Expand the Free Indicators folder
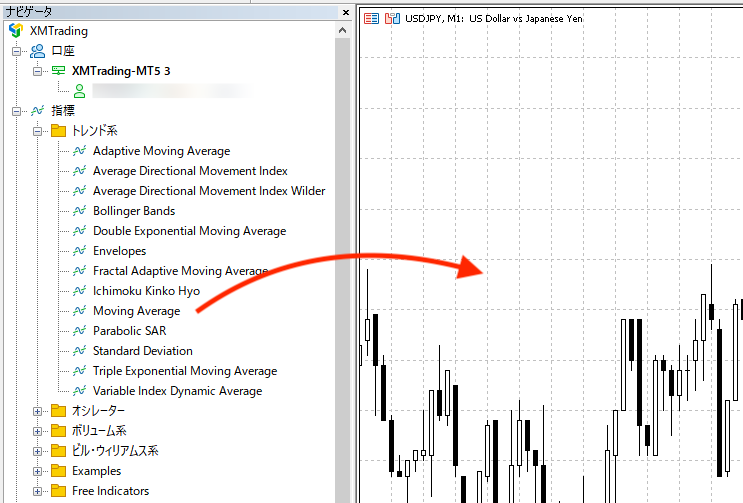Image resolution: width=743 pixels, height=503 pixels. tap(37, 491)
